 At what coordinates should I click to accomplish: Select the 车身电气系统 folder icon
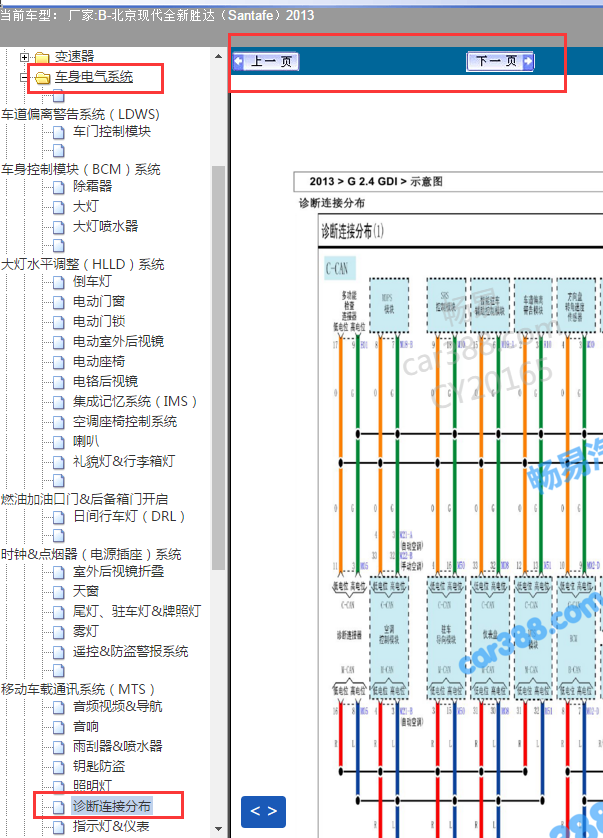tap(42, 79)
